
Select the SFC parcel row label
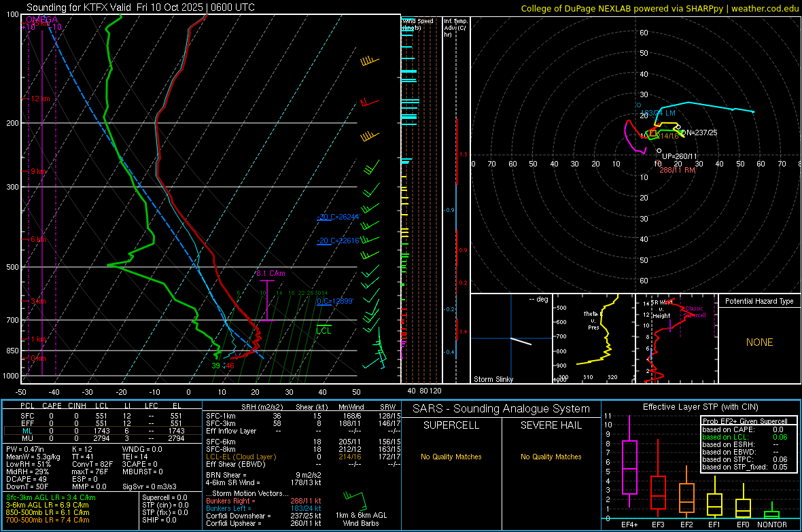click(x=27, y=416)
